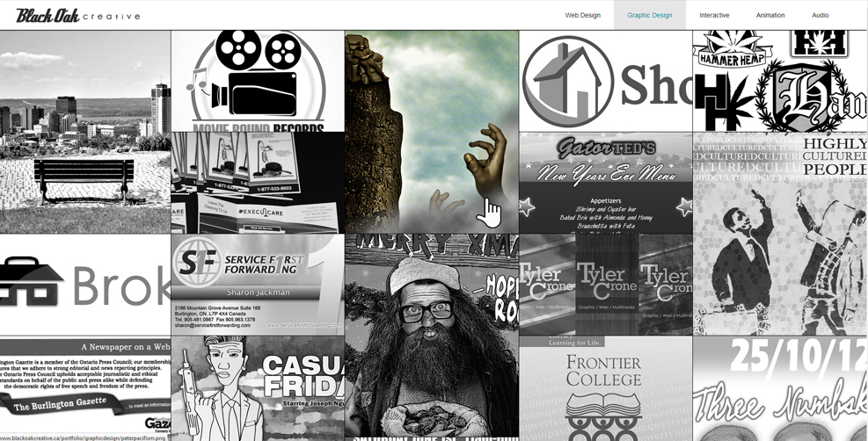The image size is (868, 441).
Task: View the Frontier College design
Action: point(606,388)
